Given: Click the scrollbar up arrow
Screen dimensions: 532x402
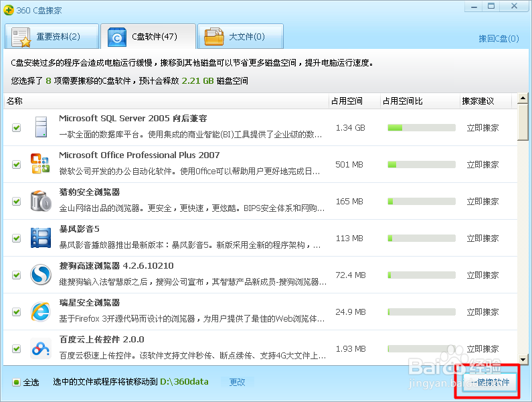Looking at the screenshot, I should coord(523,98).
